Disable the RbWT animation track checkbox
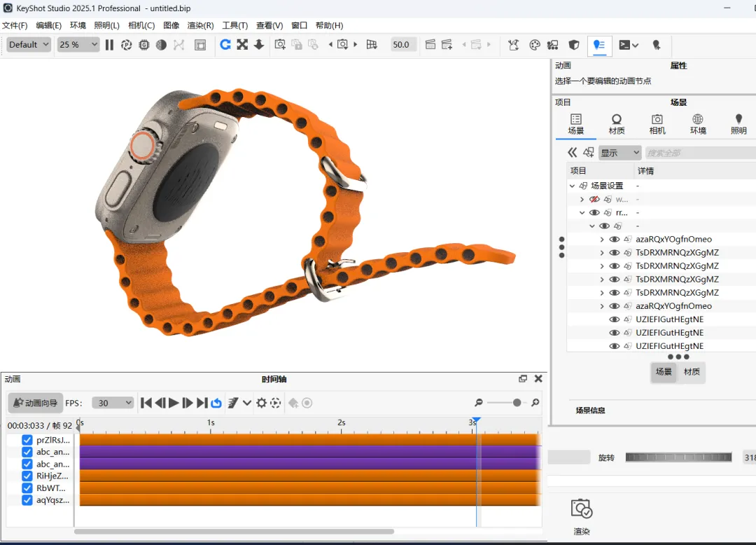 [x=27, y=488]
